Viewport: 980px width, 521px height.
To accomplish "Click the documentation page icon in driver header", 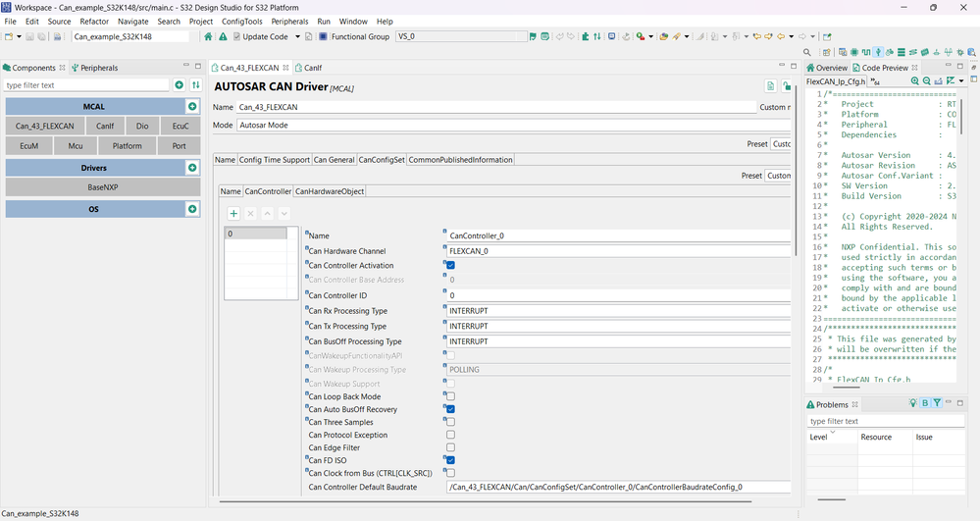I will point(771,86).
